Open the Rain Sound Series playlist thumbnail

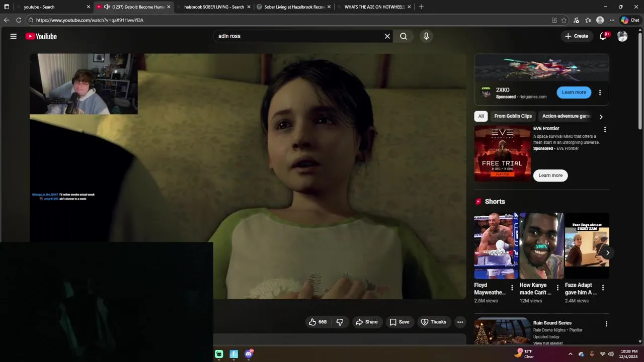point(502,331)
